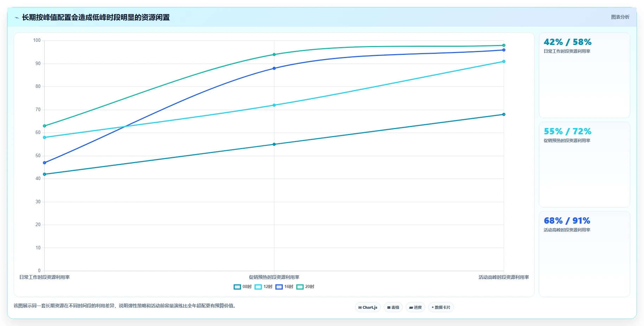Viewport: 644px width, 326px height.
Task: Click the 12时 data point at 促销预热时段 (72)
Action: click(274, 105)
